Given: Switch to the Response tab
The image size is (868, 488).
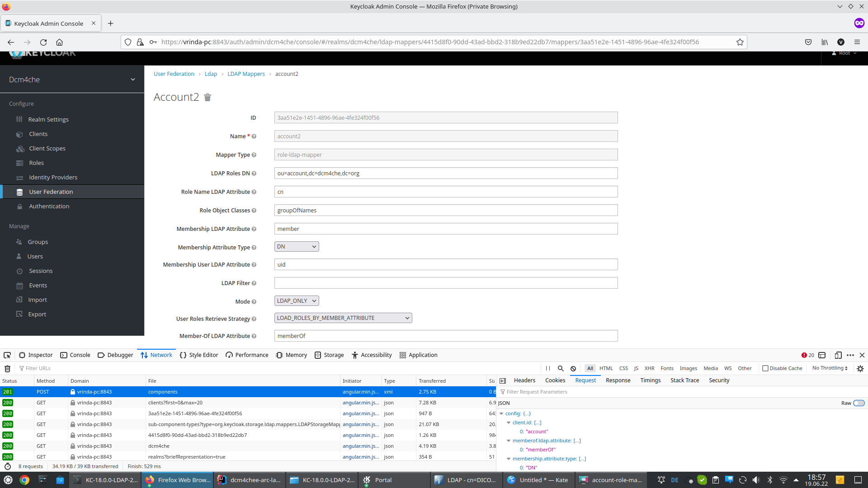Looking at the screenshot, I should [618, 380].
